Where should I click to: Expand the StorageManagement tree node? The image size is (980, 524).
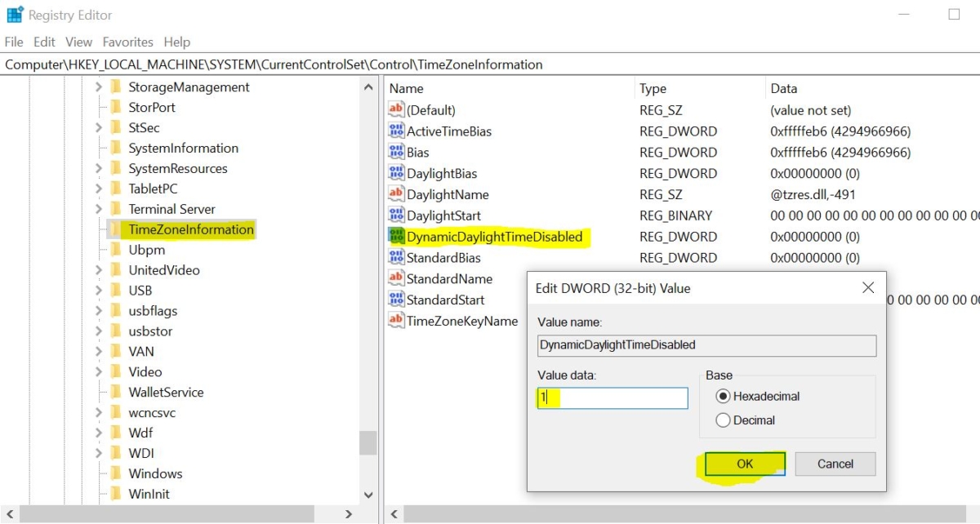(98, 87)
